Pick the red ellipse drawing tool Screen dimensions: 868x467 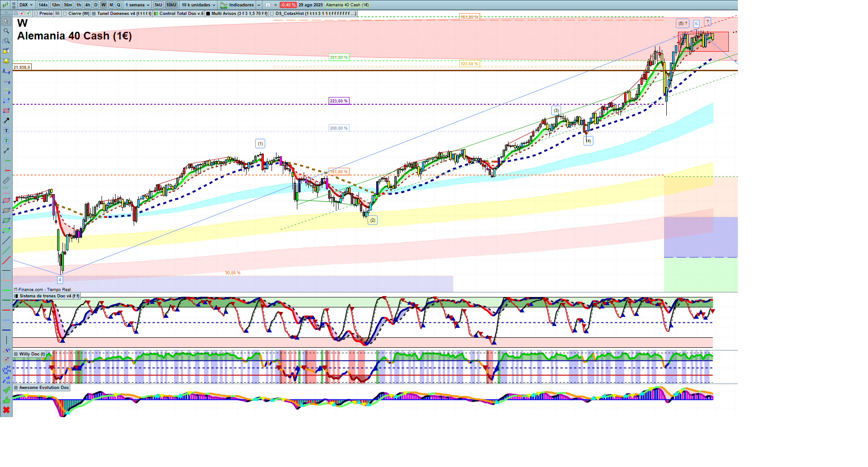pyautogui.click(x=6, y=200)
